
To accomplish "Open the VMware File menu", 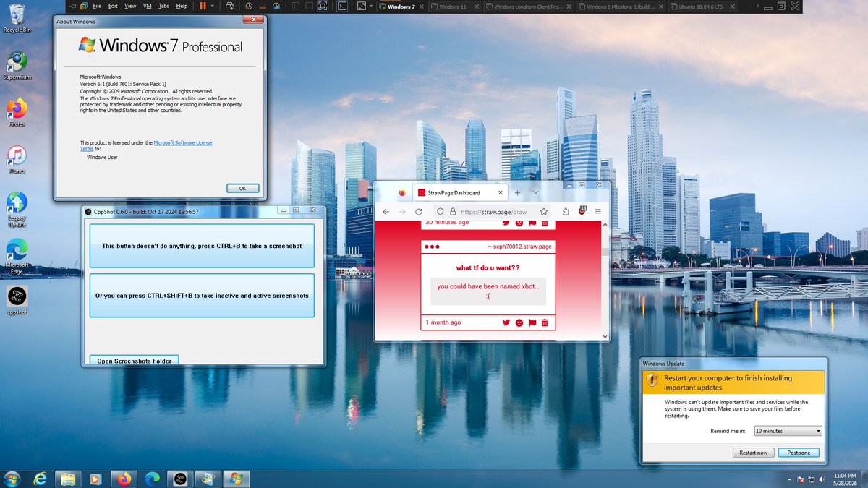I will point(97,6).
